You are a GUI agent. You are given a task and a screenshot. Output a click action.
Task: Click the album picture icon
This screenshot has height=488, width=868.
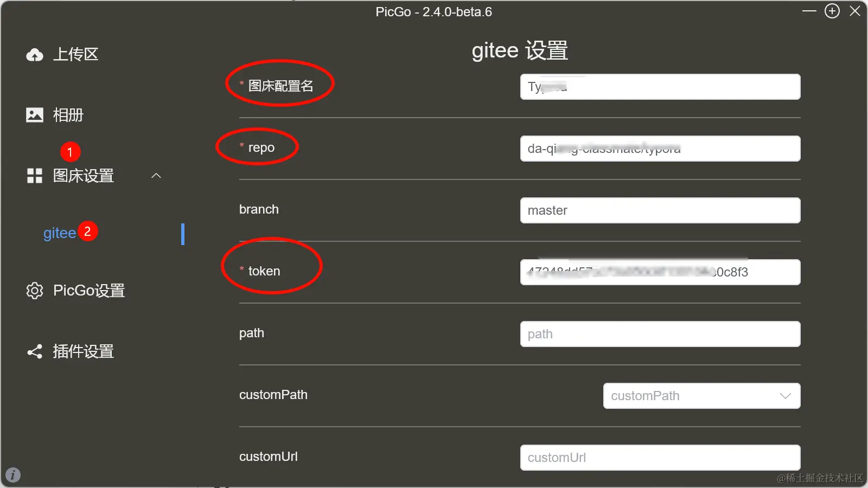tap(35, 115)
